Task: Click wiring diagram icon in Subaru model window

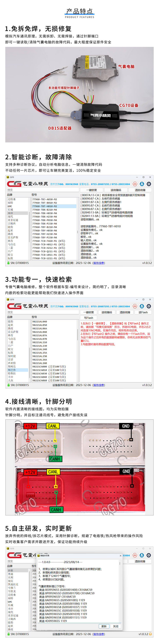Action: coord(135,306)
